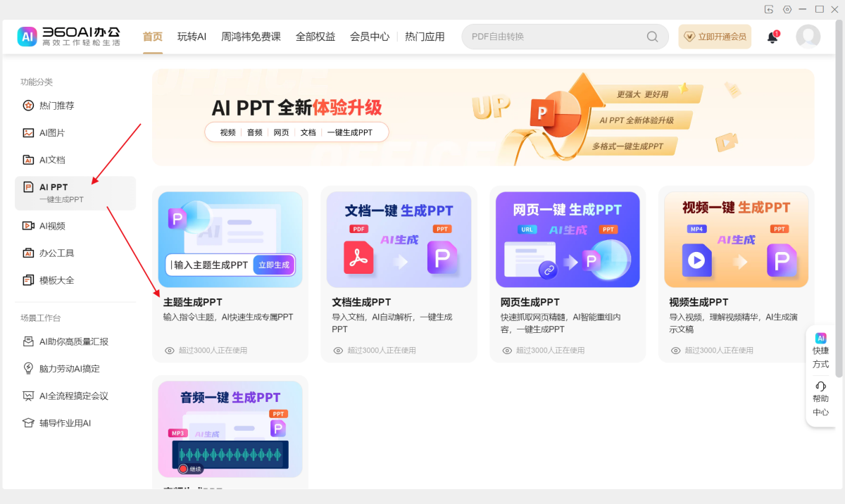
Task: Open AI文档 sidebar category
Action: click(x=51, y=160)
